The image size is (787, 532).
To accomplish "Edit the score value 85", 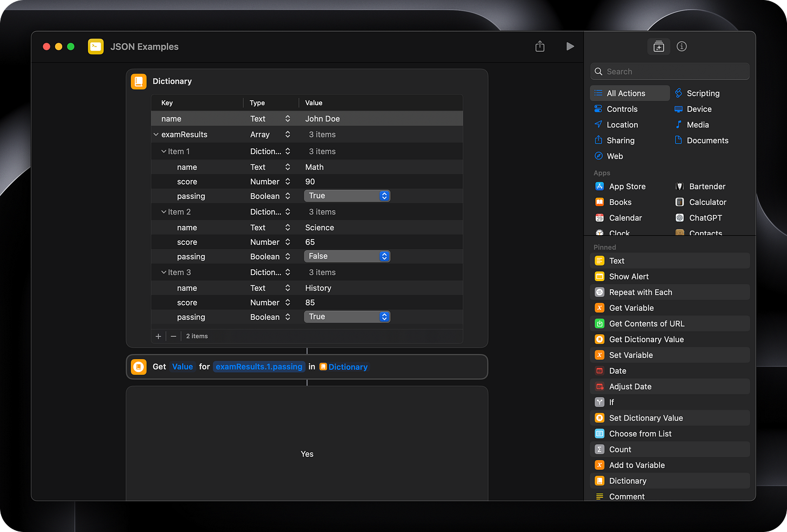I will point(310,303).
